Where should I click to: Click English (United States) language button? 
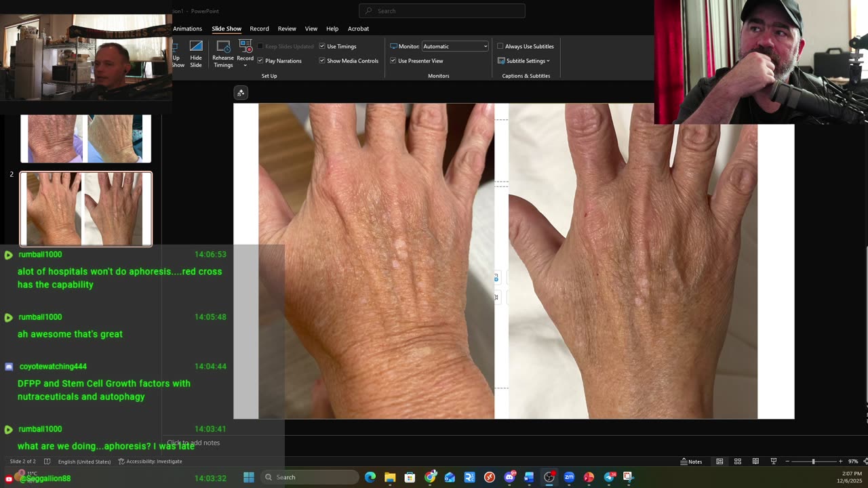point(84,462)
